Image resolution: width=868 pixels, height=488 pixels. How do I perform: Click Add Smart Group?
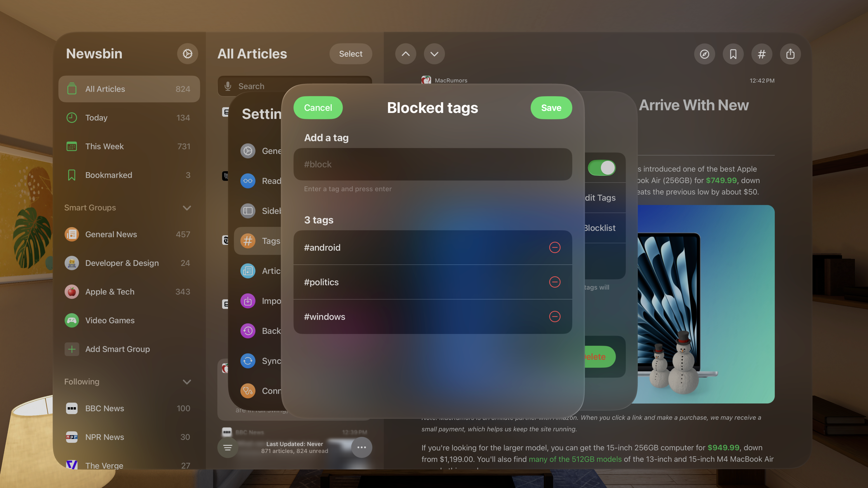coord(129,349)
